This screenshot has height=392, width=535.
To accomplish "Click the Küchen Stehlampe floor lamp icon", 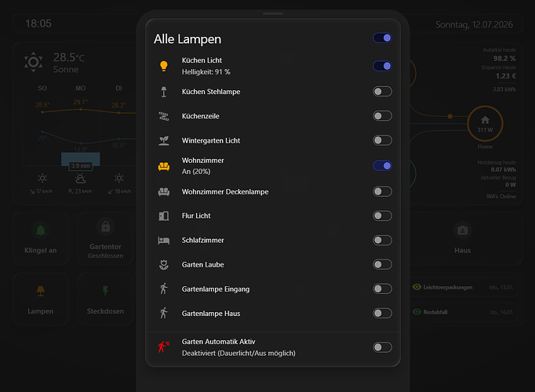I will point(164,92).
